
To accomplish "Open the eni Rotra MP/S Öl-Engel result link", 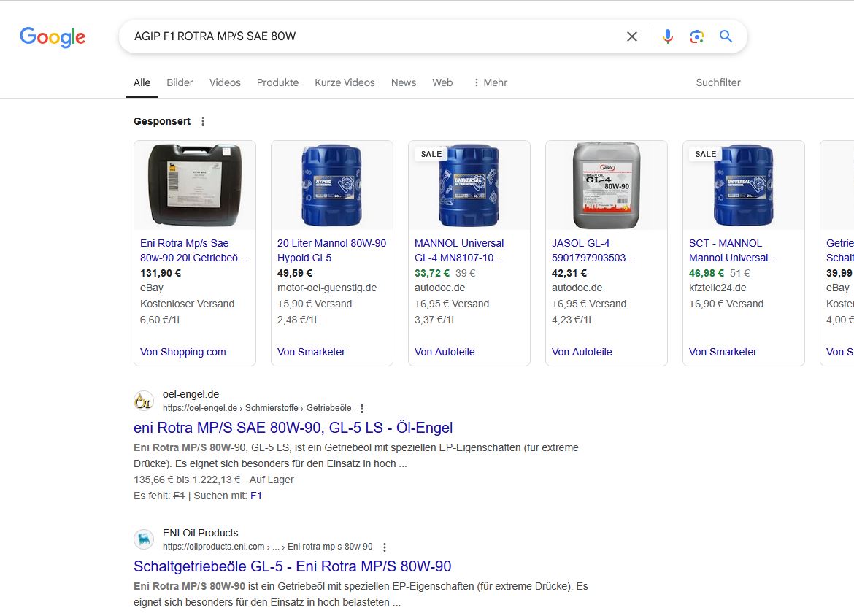I will coord(293,428).
